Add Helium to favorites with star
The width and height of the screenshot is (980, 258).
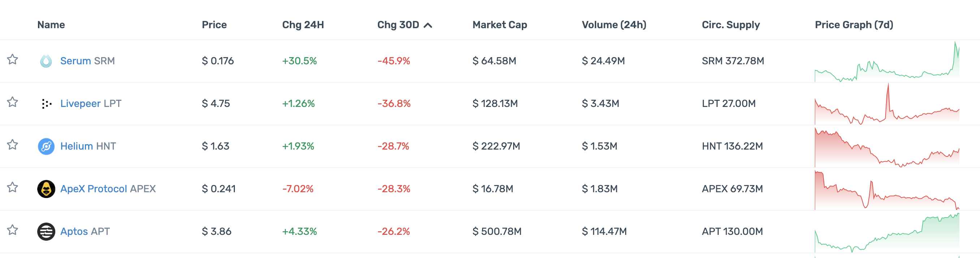(13, 145)
